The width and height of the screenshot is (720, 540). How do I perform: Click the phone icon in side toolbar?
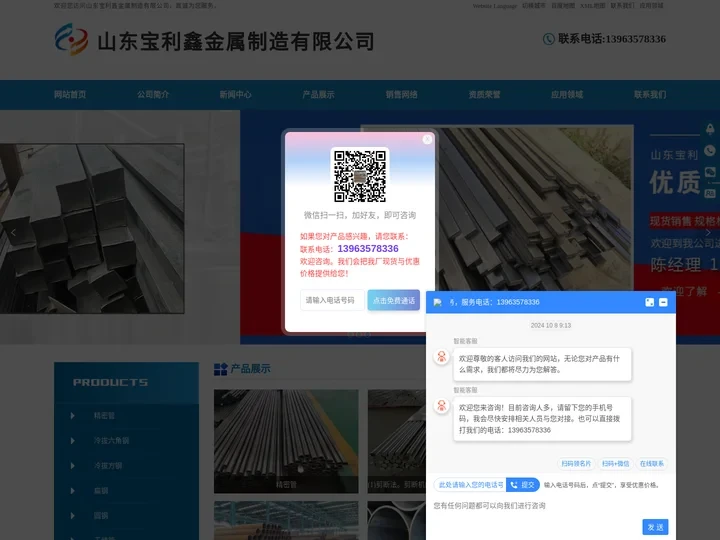tap(710, 151)
